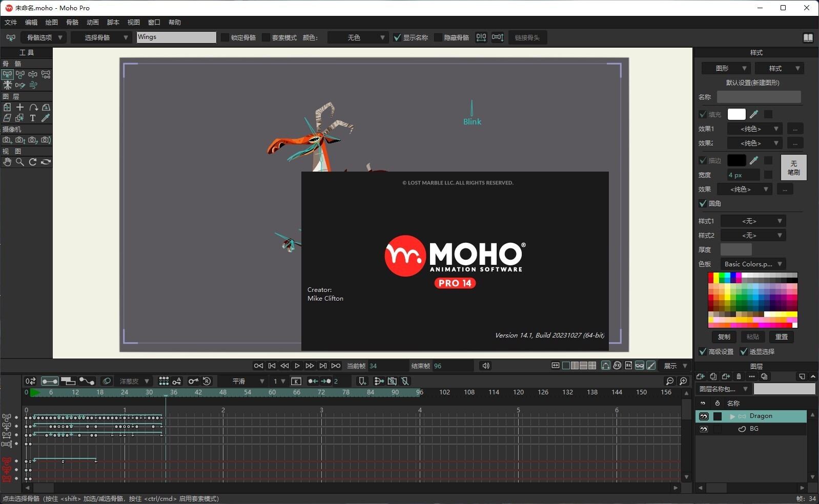
Task: Click the stroke color eyedropper icon
Action: [754, 160]
